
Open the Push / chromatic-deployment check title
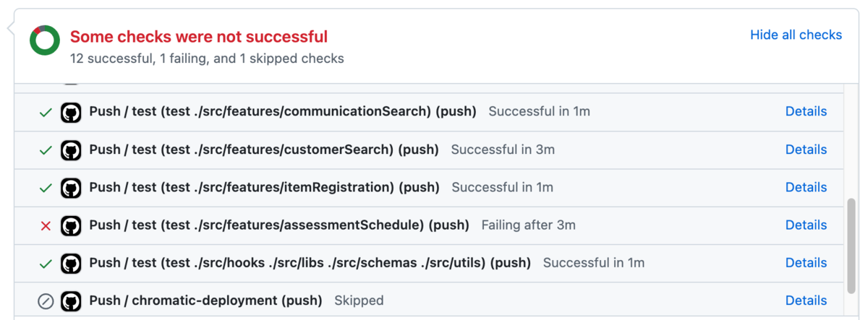pos(205,300)
